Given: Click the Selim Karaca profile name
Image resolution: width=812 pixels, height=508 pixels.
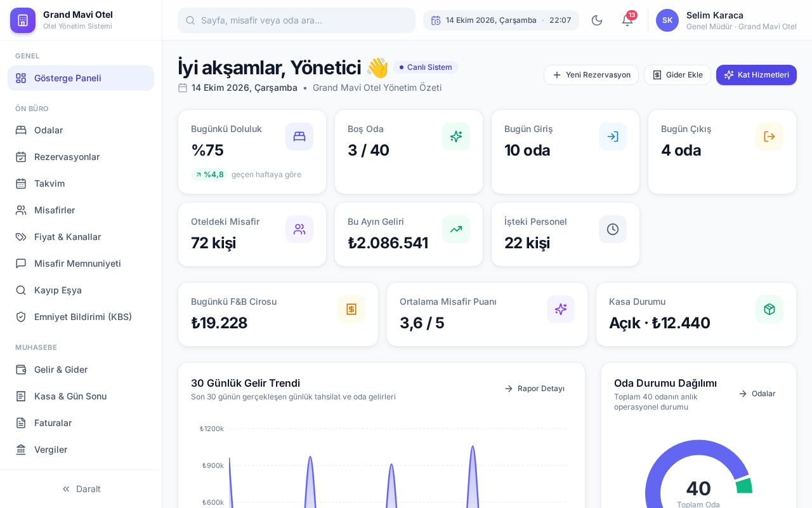Looking at the screenshot, I should pyautogui.click(x=715, y=15).
